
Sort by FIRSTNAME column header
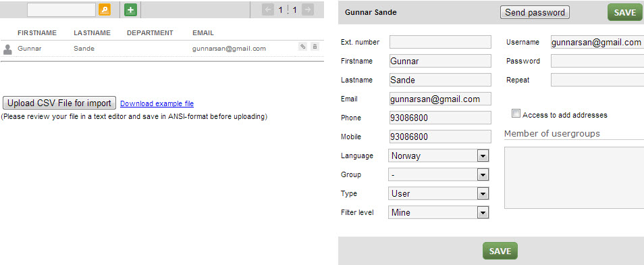tap(37, 33)
